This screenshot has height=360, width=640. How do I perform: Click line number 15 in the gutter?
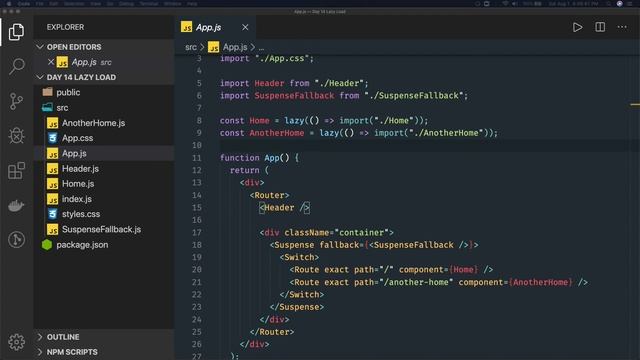pos(197,207)
